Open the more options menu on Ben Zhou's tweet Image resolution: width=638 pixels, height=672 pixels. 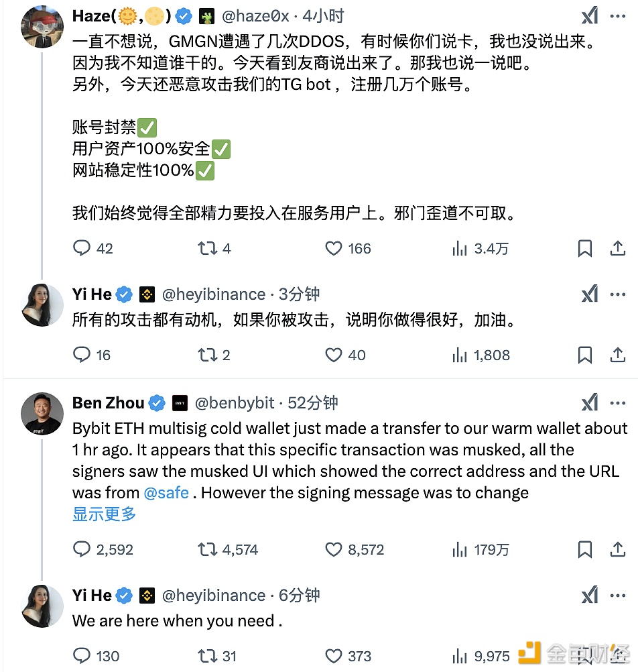[x=617, y=402]
